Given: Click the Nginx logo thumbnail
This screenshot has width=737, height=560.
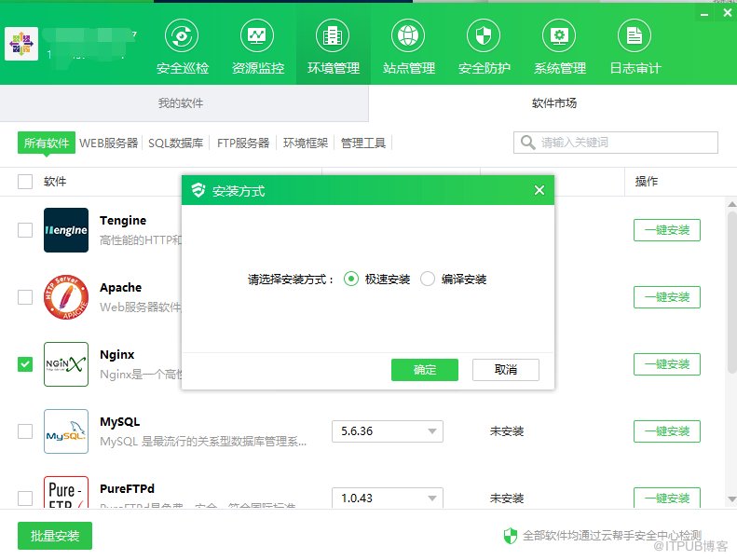Looking at the screenshot, I should coord(66,364).
